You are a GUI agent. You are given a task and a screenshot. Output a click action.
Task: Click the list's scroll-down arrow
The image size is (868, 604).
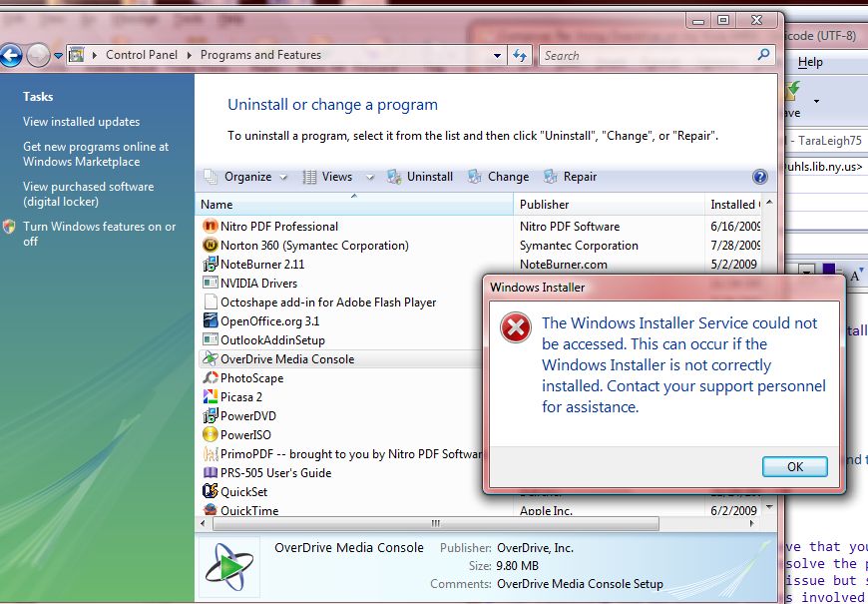[769, 507]
